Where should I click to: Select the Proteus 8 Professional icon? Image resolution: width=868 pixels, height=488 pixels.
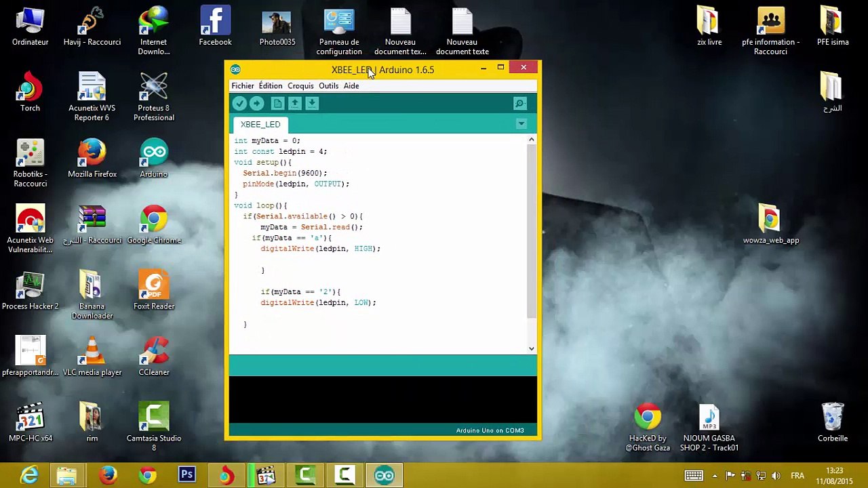(x=154, y=97)
